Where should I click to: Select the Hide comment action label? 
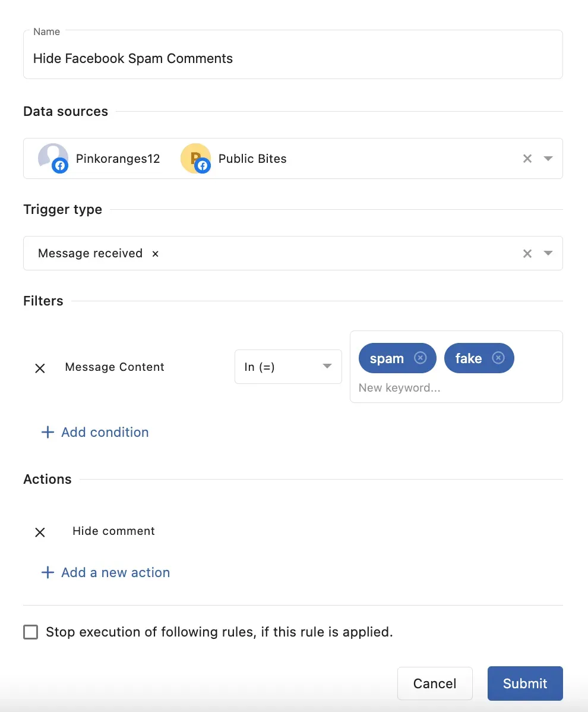tap(113, 531)
